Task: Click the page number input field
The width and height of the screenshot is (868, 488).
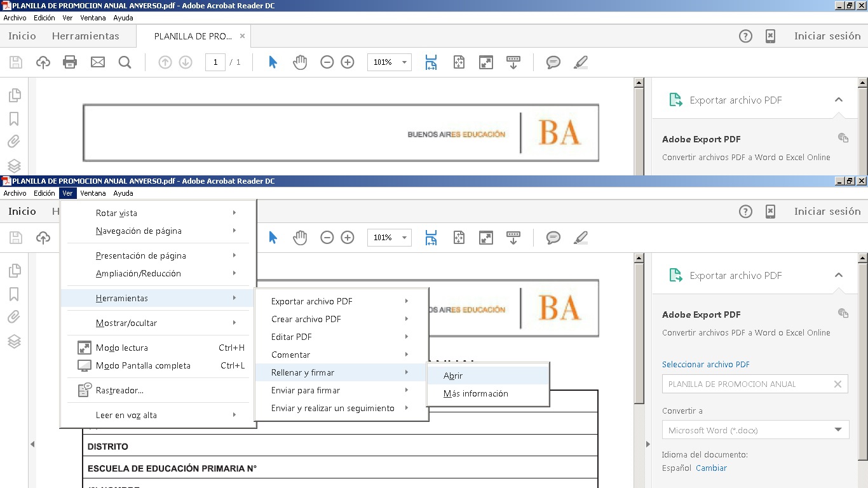Action: (x=215, y=62)
